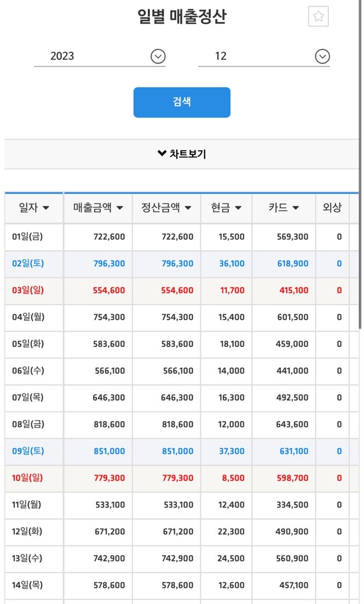Sort by the 카드 column header
The height and width of the screenshot is (604, 364).
[284, 208]
